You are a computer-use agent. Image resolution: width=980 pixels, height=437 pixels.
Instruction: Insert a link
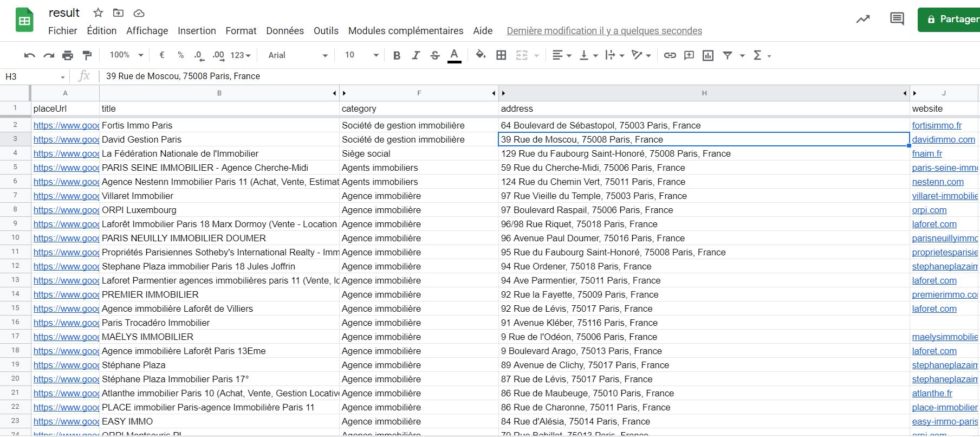coord(670,55)
